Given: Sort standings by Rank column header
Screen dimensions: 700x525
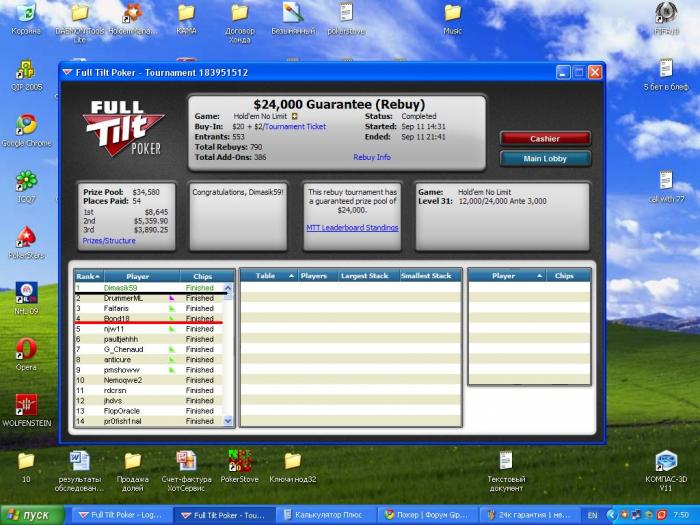Looking at the screenshot, I should point(88,276).
